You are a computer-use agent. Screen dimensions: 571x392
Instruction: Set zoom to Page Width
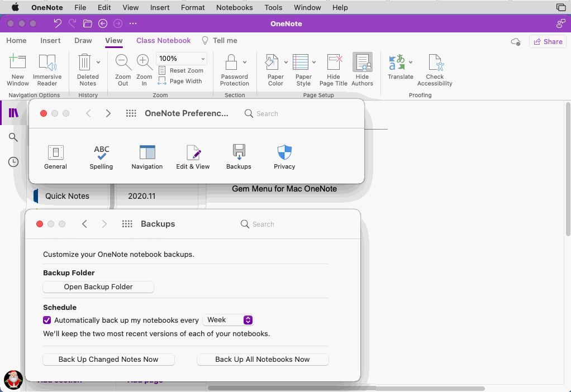point(180,81)
